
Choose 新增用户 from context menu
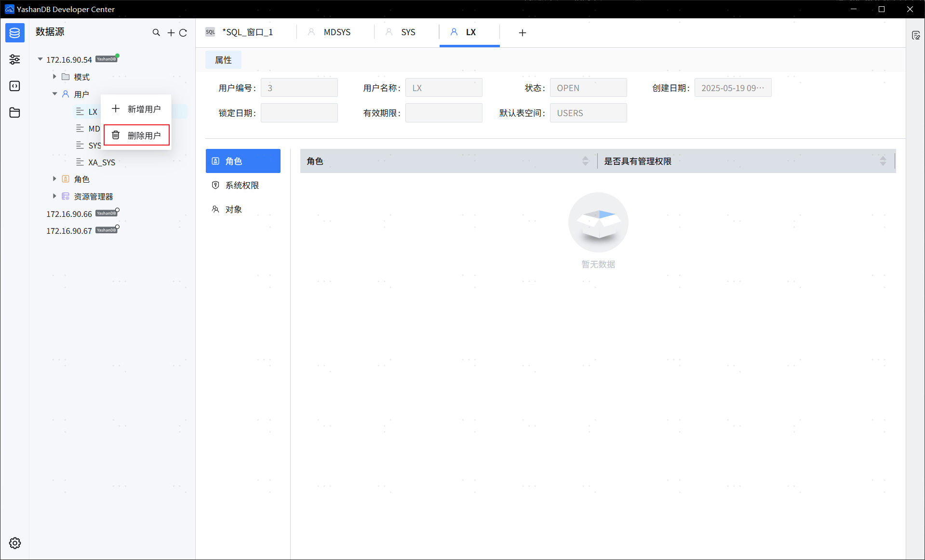[x=137, y=109]
